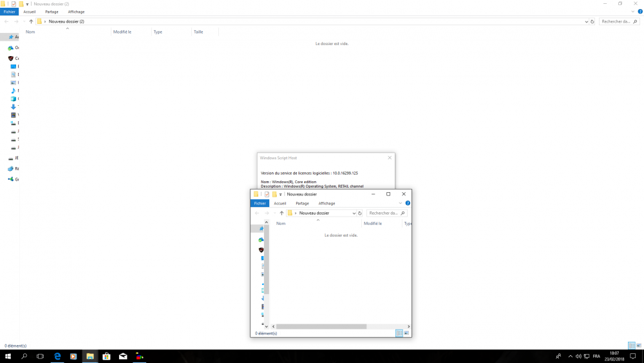The width and height of the screenshot is (644, 363).
Task: Launch Microsoft Edge from taskbar
Action: [57, 357]
